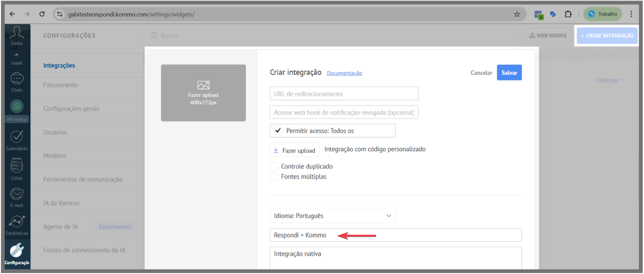Open E-mail in sidebar
Screen dimensions: 644x274
tap(17, 197)
